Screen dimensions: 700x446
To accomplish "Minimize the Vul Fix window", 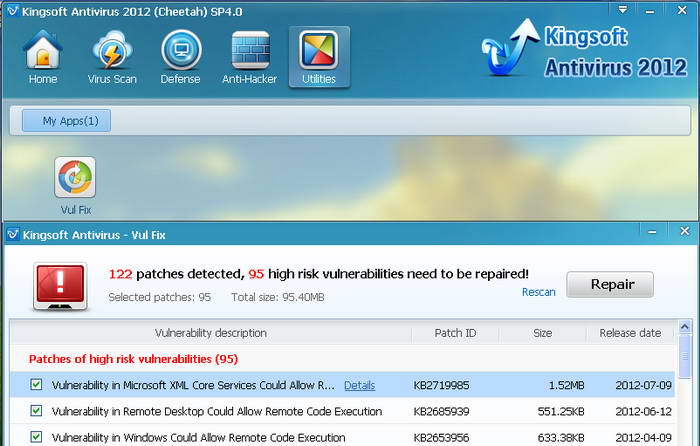I will (x=652, y=232).
